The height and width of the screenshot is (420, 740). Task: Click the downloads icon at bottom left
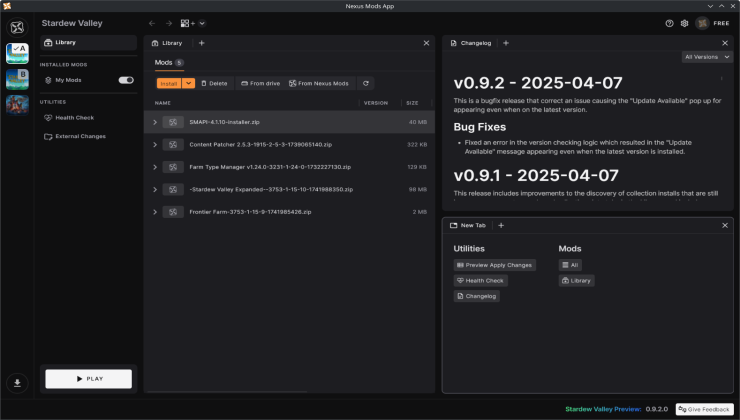point(17,383)
